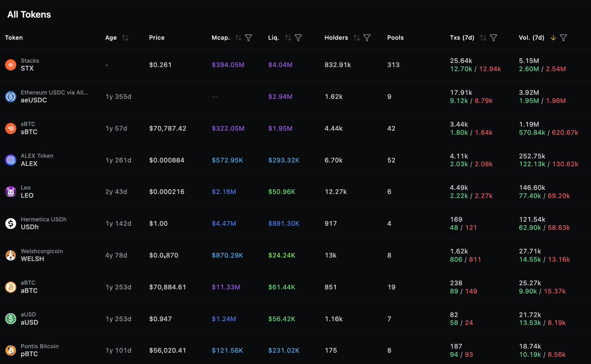The width and height of the screenshot is (591, 364).
Task: Select the aBTC token logo
Action: [10, 287]
